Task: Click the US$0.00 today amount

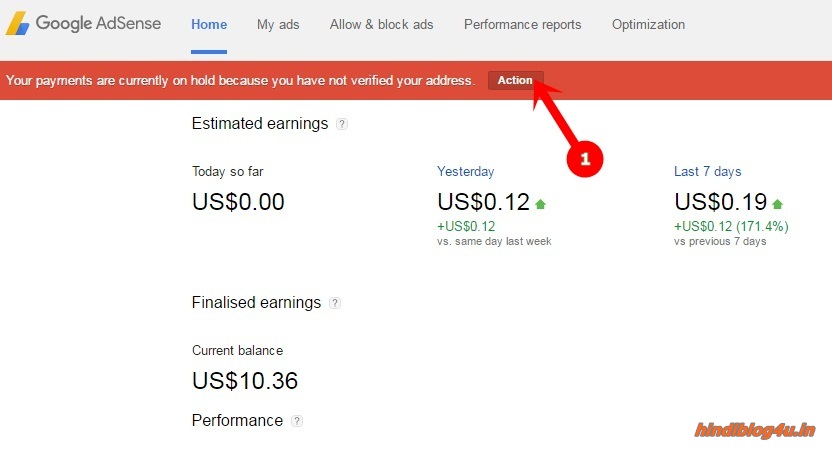Action: click(238, 202)
